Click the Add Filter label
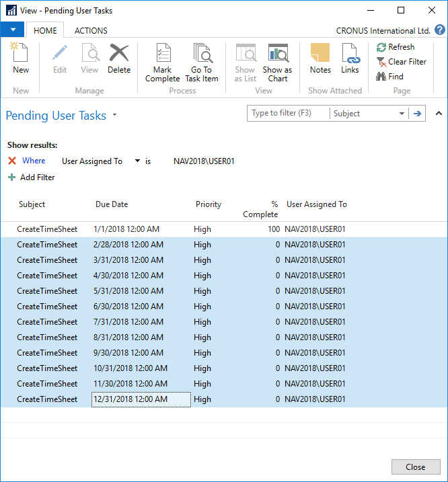The height and width of the screenshot is (482, 448). click(37, 177)
